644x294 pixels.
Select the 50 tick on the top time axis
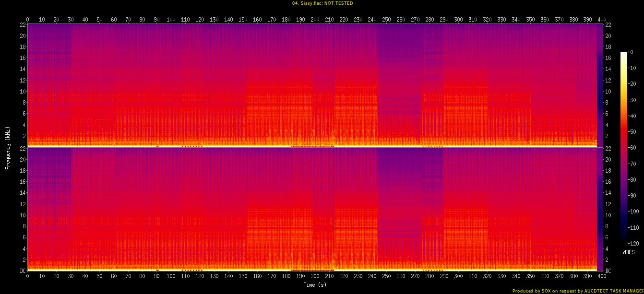99,20
